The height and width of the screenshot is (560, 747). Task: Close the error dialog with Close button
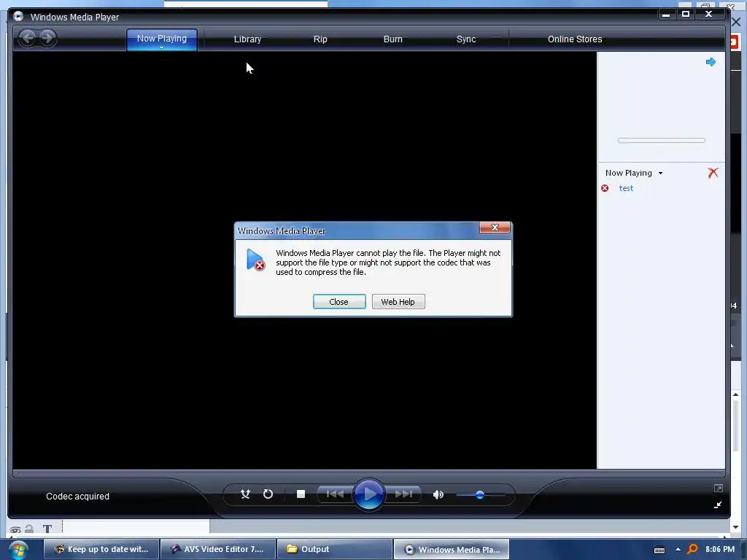pyautogui.click(x=339, y=301)
